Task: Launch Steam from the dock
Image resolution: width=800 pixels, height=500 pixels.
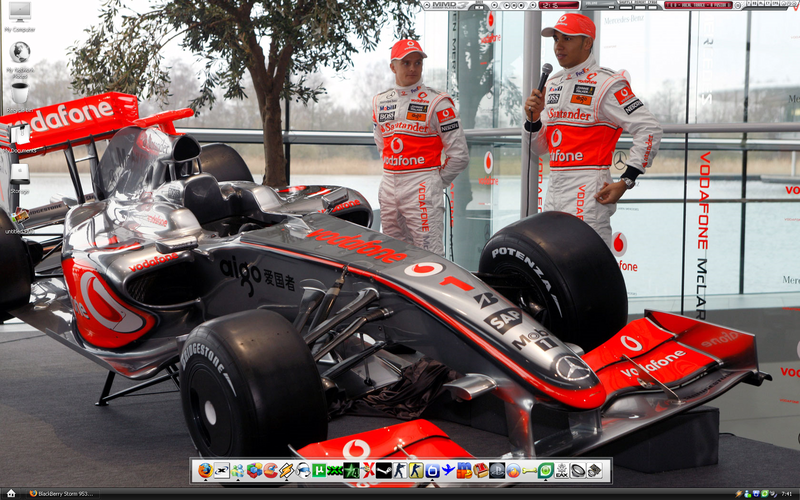Action: pos(384,470)
